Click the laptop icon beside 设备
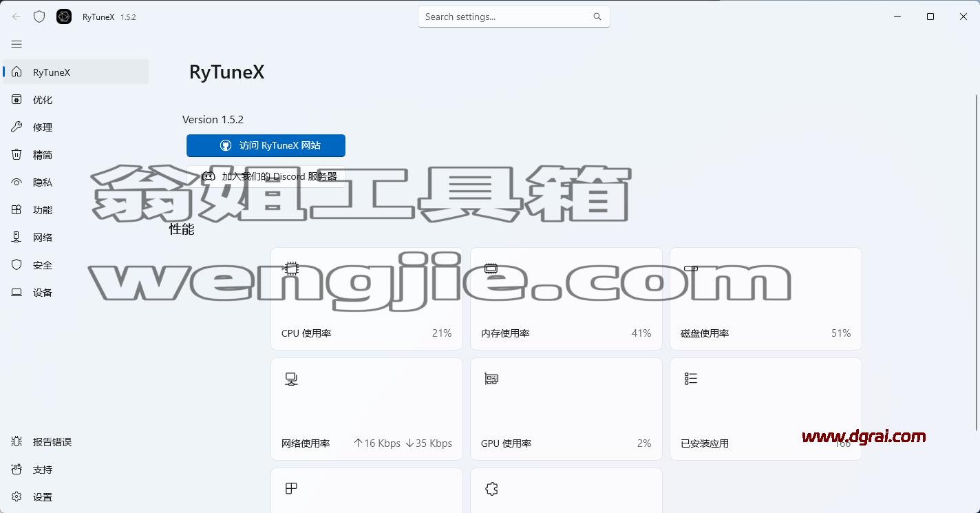The width and height of the screenshot is (980, 513). point(17,292)
